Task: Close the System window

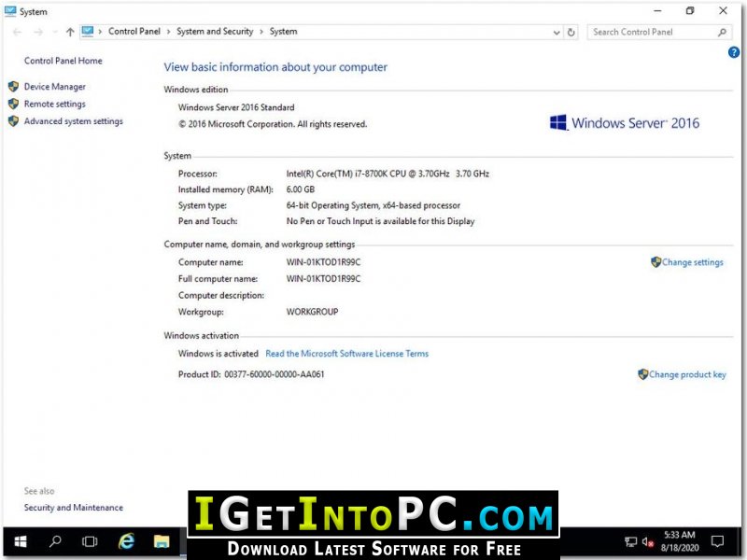Action: coord(723,11)
